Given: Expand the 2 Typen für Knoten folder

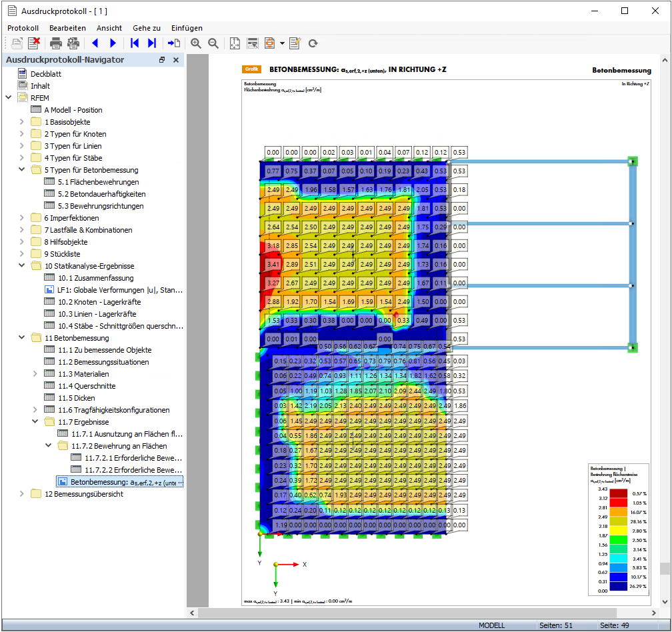Looking at the screenshot, I should tap(22, 134).
